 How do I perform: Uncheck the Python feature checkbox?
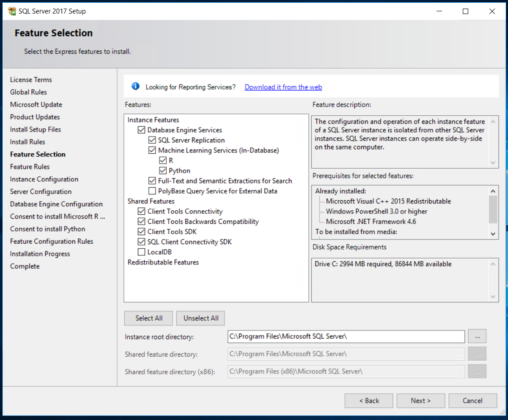coord(163,170)
